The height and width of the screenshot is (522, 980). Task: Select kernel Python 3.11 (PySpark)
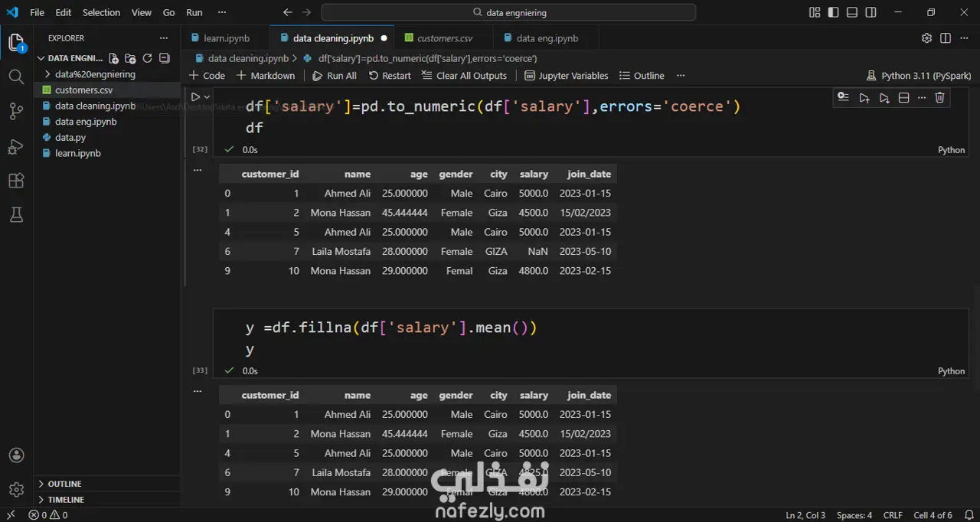pyautogui.click(x=919, y=76)
